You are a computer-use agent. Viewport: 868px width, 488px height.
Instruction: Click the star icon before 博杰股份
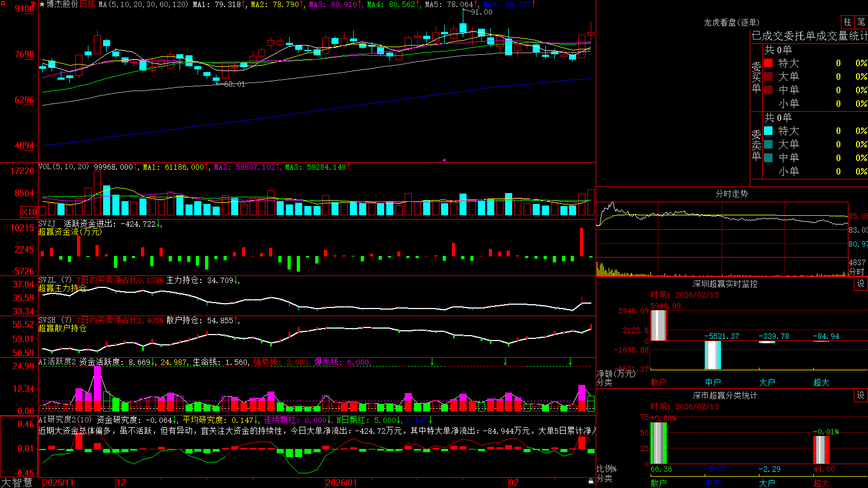42,4
